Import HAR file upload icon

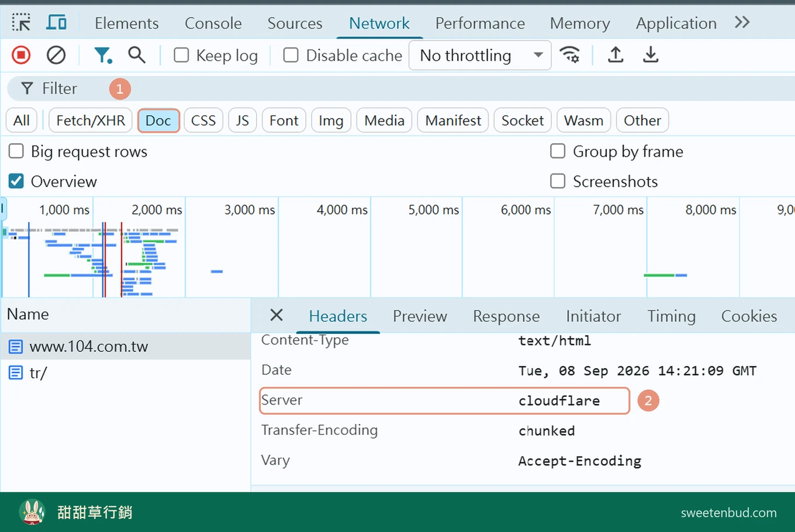pos(616,55)
